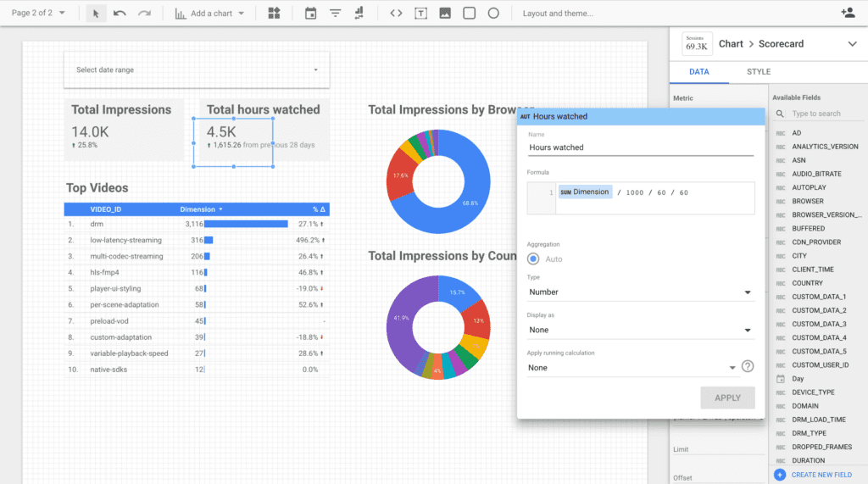This screenshot has height=484, width=868.
Task: Click the running calculation help icon
Action: [x=748, y=366]
